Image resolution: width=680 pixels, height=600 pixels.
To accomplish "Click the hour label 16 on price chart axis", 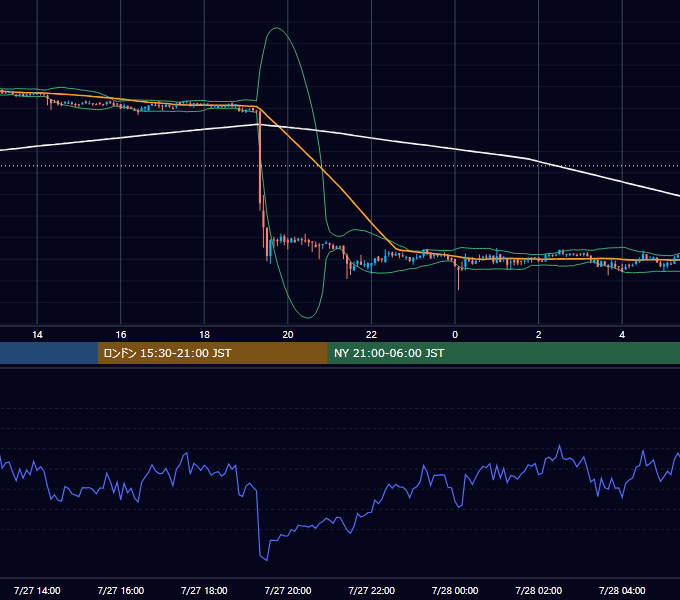I will tap(121, 335).
